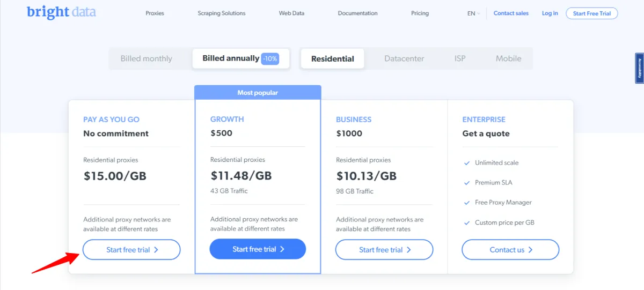Open the Scraping Solutions menu
The height and width of the screenshot is (290, 644).
(222, 13)
